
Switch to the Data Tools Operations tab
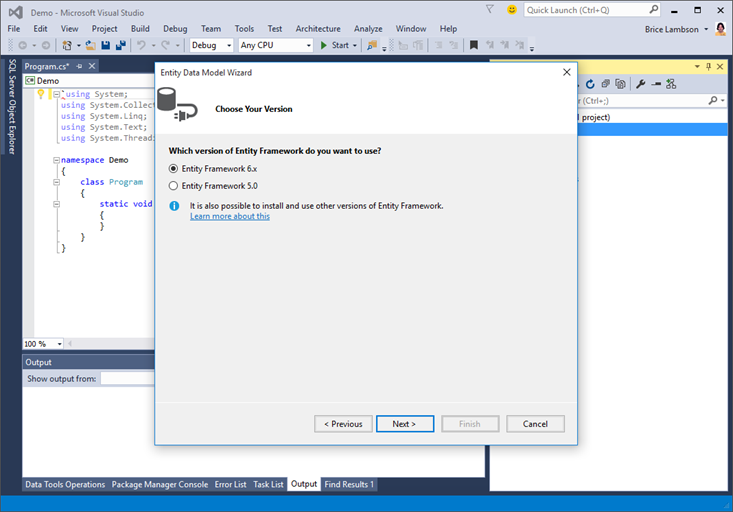point(65,484)
